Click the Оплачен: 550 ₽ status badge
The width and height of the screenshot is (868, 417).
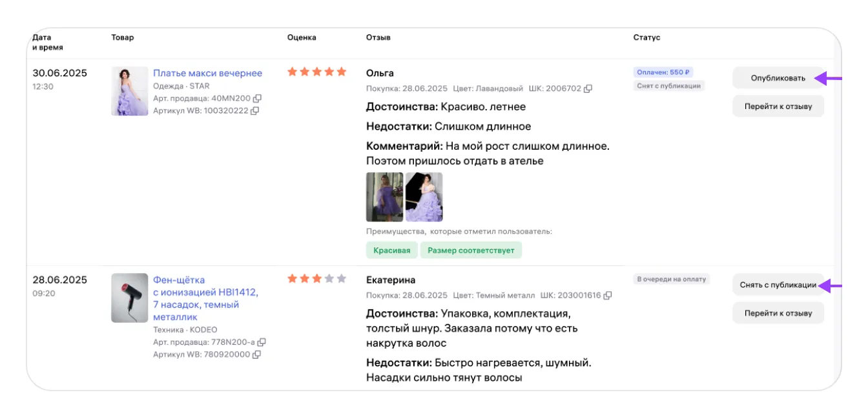click(x=663, y=72)
